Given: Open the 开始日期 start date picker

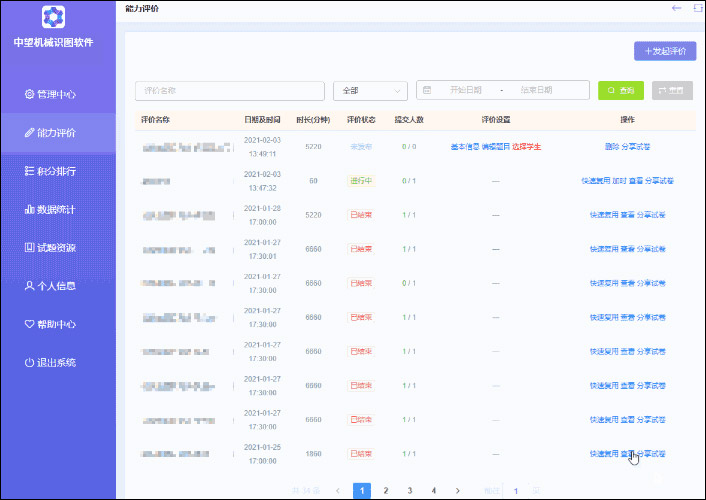Looking at the screenshot, I should click(x=467, y=91).
